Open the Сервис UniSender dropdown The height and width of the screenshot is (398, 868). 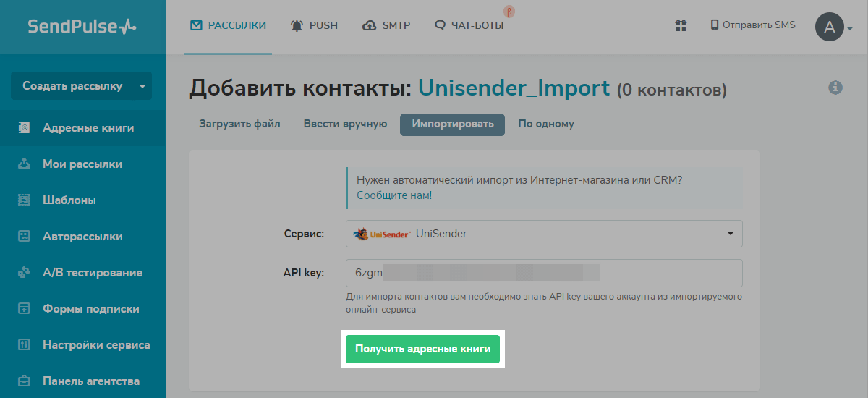click(x=544, y=234)
